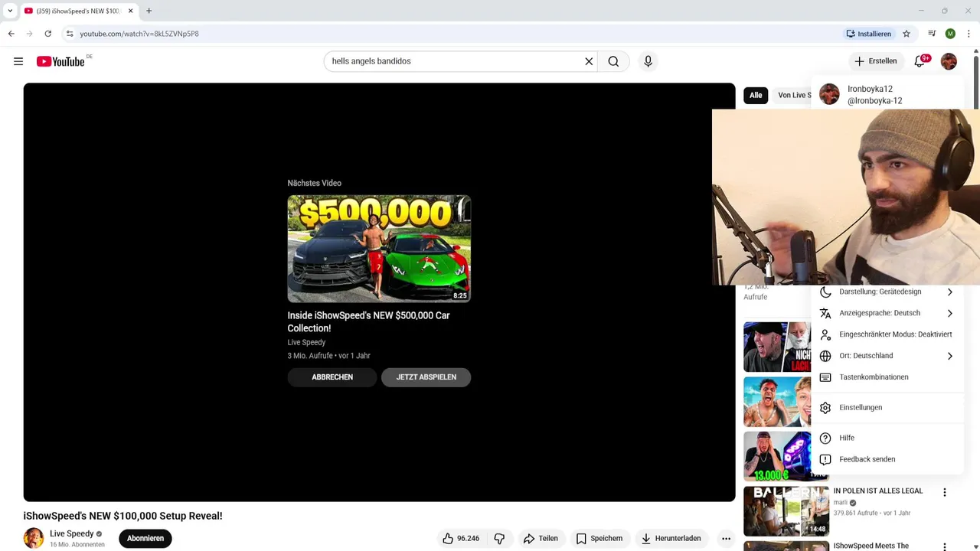Close the iShowSpeed browser tab
Image resolution: width=980 pixels, height=551 pixels.
(x=130, y=11)
